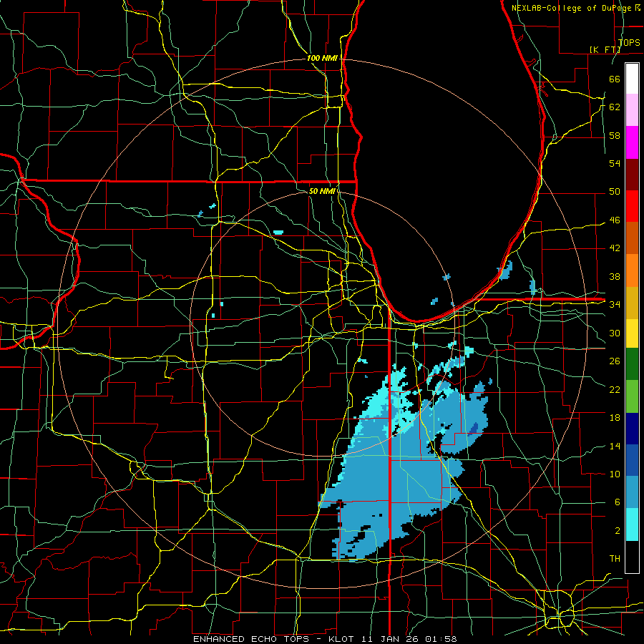
Task: Pick the light blue legend swatch
Action: (632, 492)
